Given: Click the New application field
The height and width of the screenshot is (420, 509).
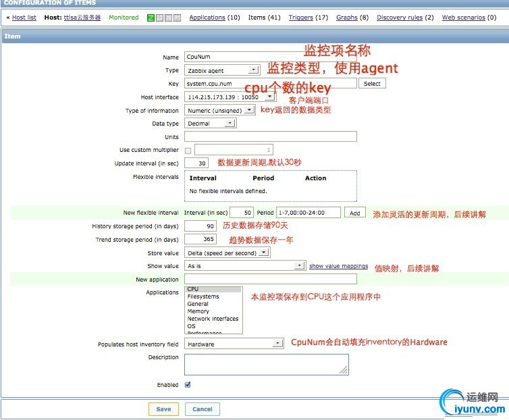Looking at the screenshot, I should point(271,279).
